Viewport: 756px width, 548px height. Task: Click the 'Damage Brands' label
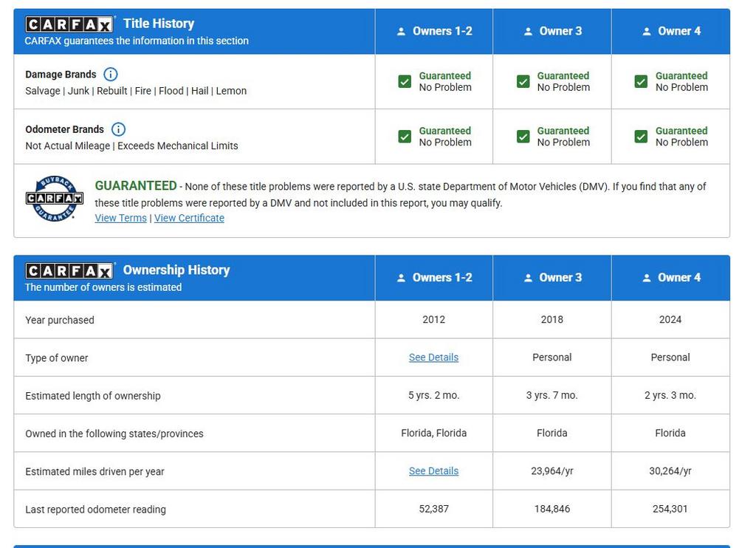(61, 75)
